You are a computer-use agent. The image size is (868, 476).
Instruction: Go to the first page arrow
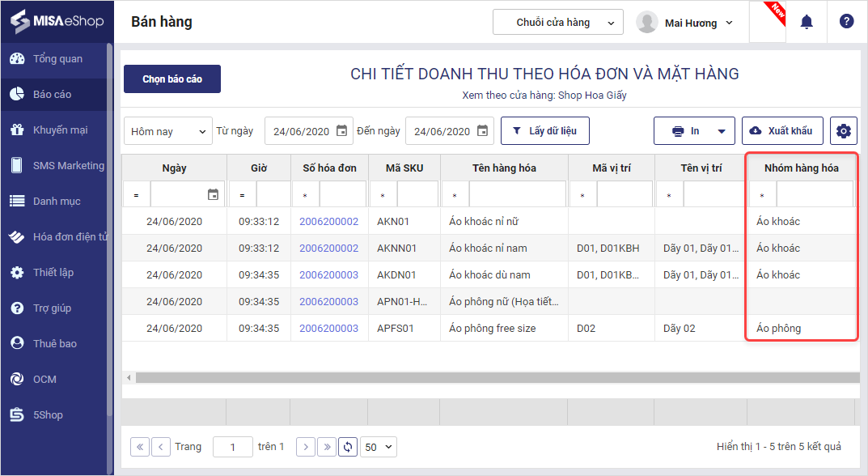pyautogui.click(x=140, y=447)
